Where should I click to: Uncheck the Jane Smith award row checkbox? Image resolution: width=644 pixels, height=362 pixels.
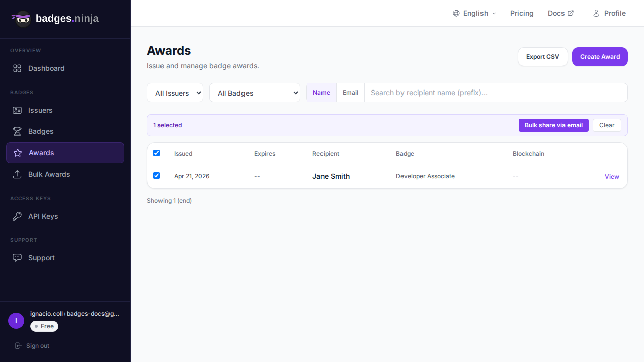click(156, 176)
